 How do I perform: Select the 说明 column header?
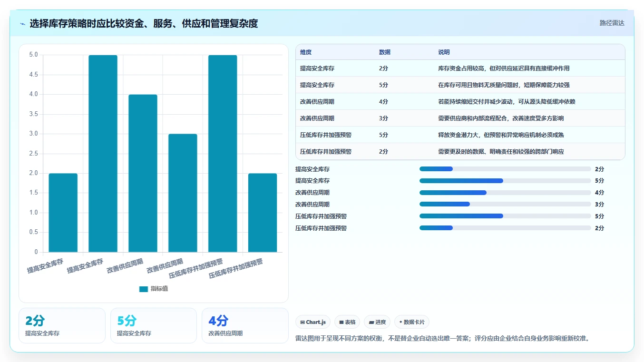tap(444, 52)
